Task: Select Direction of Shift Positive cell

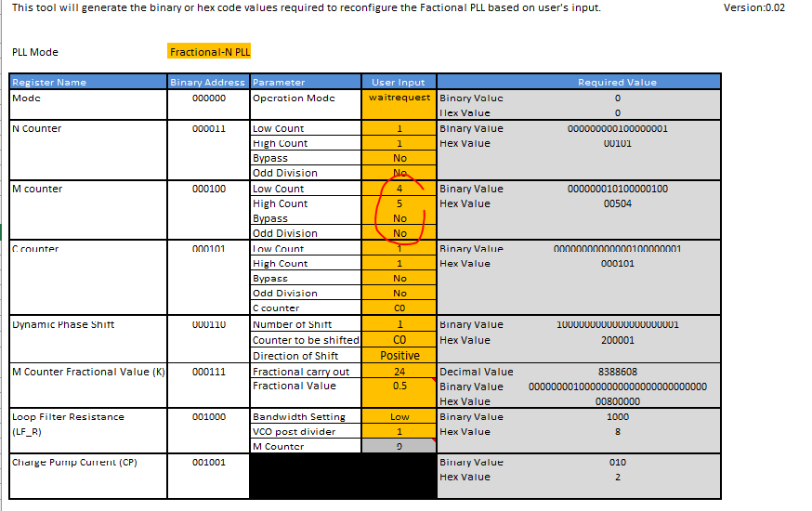Action: tap(399, 355)
